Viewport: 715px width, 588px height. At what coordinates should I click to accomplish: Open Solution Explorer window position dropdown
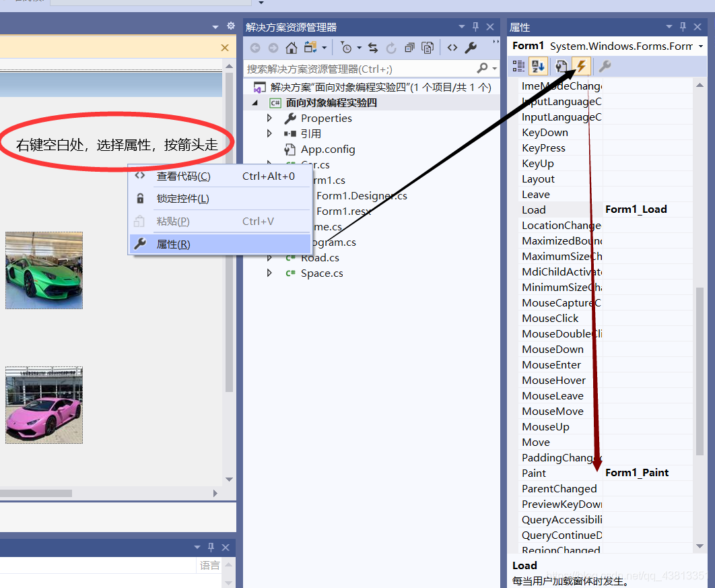point(461,27)
